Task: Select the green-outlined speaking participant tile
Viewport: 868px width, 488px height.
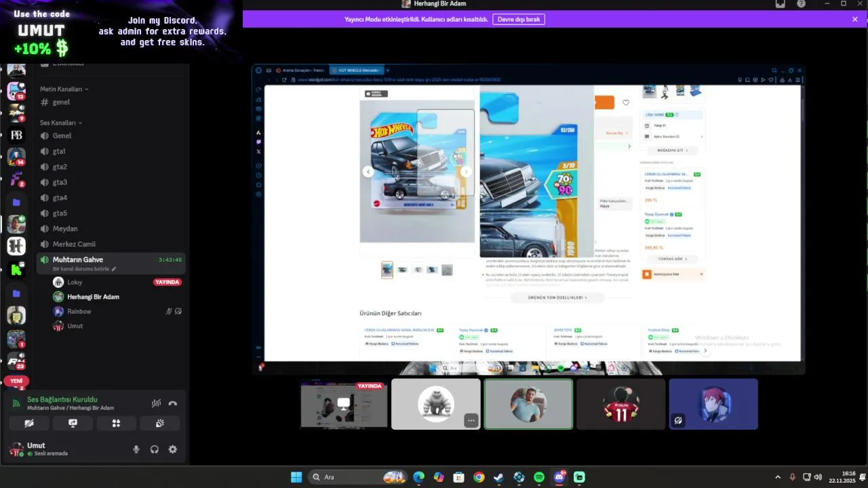Action: pos(528,404)
